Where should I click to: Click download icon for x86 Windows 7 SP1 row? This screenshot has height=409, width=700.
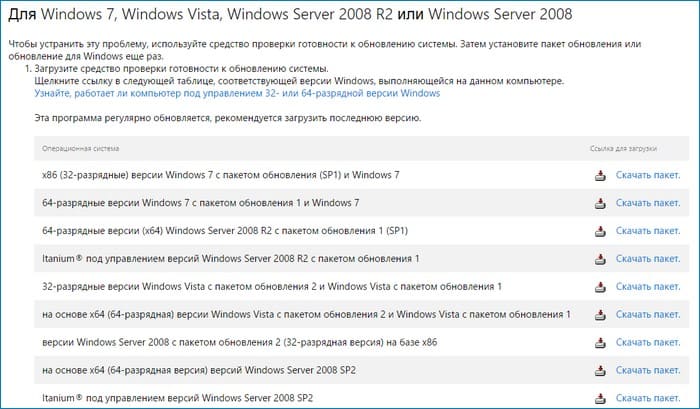coord(600,175)
